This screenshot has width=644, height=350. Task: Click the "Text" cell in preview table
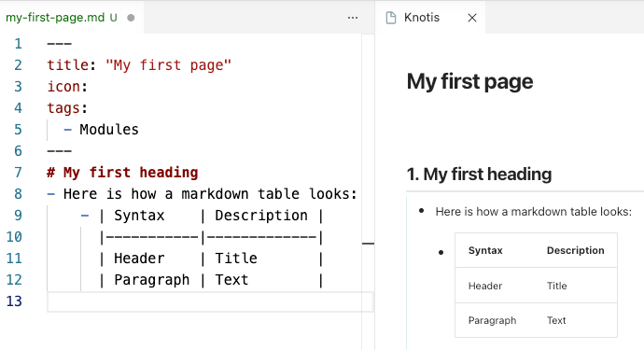tap(556, 320)
